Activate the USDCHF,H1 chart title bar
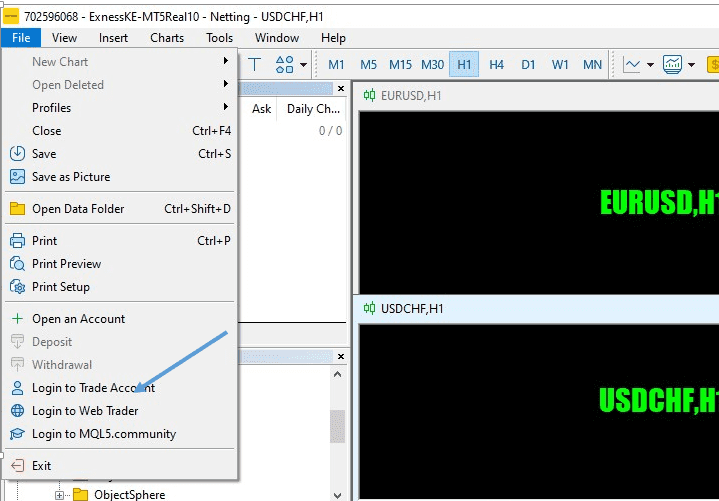719x501 pixels. click(x=536, y=308)
